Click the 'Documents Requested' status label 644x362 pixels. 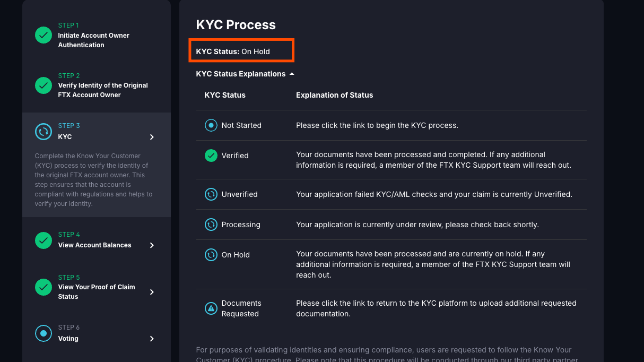click(241, 308)
